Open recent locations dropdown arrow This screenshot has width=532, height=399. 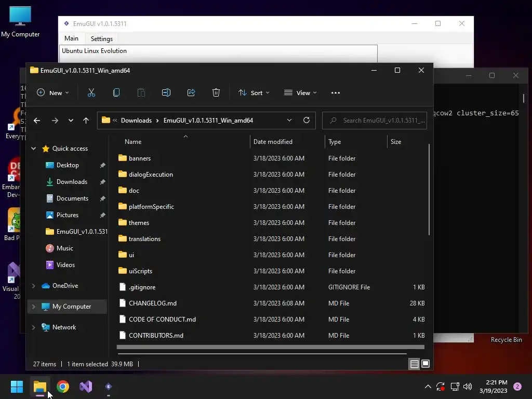(x=71, y=121)
